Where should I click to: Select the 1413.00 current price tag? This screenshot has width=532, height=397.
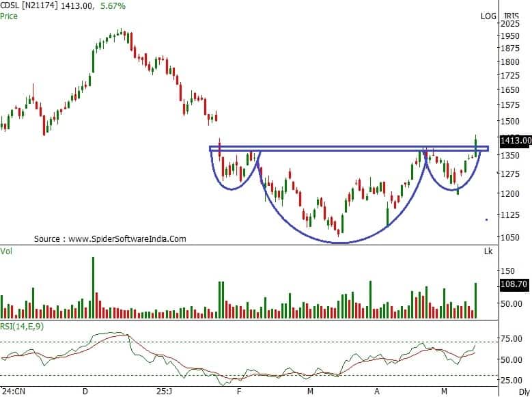(516, 141)
